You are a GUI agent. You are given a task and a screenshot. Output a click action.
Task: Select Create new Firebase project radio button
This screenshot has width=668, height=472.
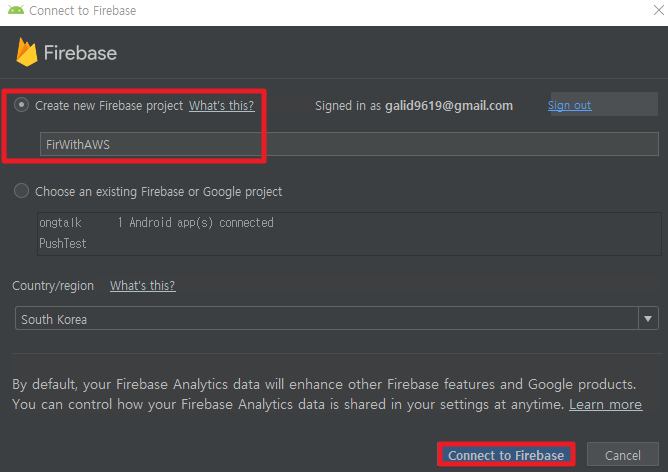point(21,105)
